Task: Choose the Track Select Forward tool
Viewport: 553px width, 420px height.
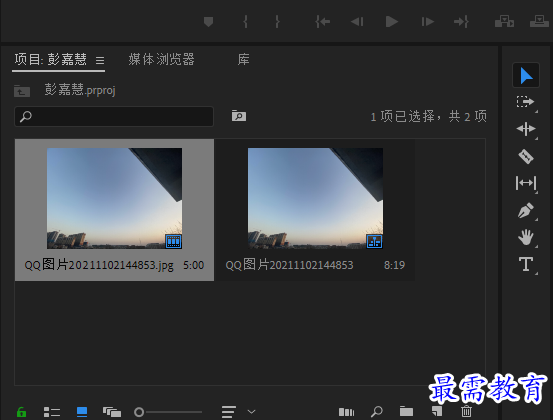Action: click(x=525, y=102)
